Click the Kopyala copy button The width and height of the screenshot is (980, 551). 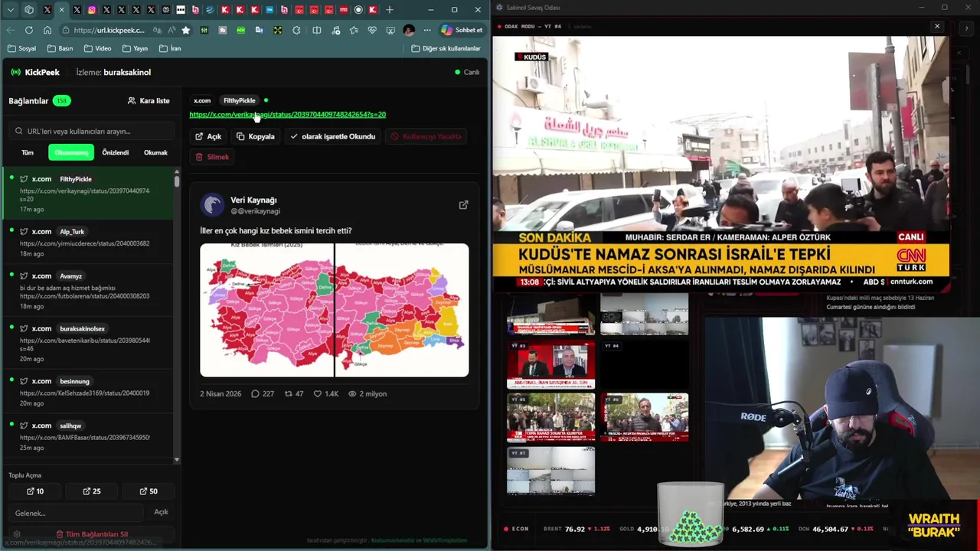point(256,136)
